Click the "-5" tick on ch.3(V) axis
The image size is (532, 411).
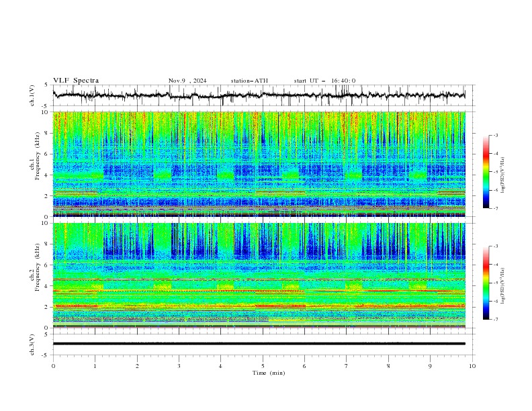coord(46,355)
